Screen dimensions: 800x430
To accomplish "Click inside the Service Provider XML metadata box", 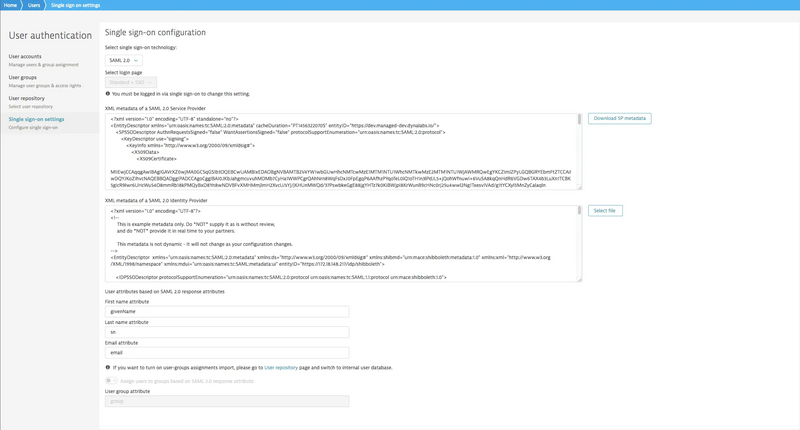I will [340, 150].
